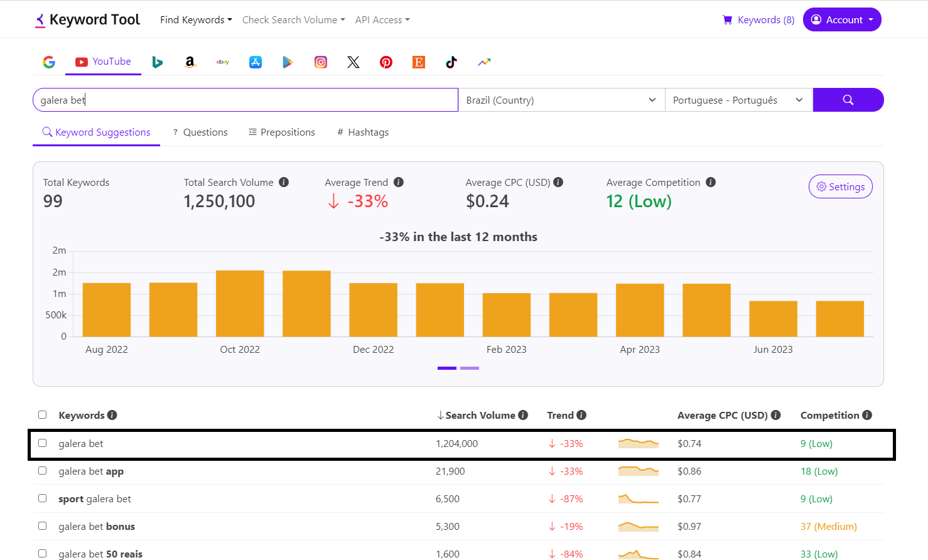The height and width of the screenshot is (560, 928).
Task: Click the purple search magnifier button
Action: (x=848, y=100)
